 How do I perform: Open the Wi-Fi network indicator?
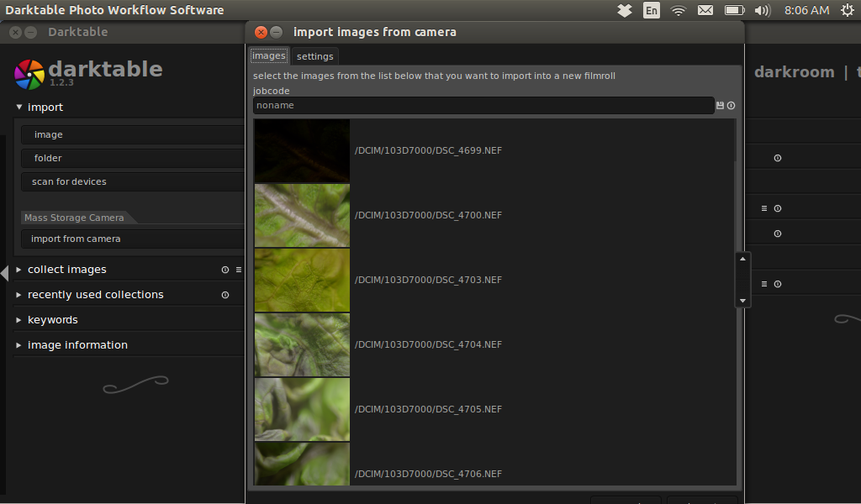(x=679, y=11)
